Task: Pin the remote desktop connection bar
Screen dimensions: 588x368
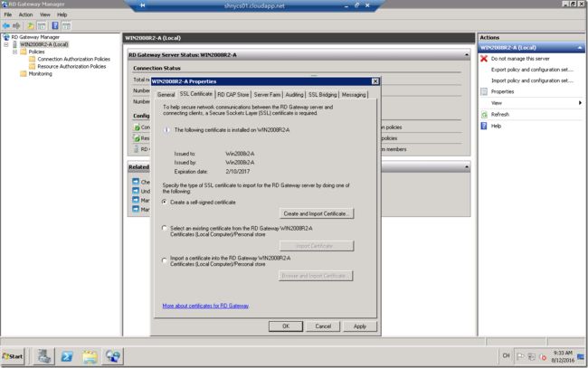Action: (143, 5)
